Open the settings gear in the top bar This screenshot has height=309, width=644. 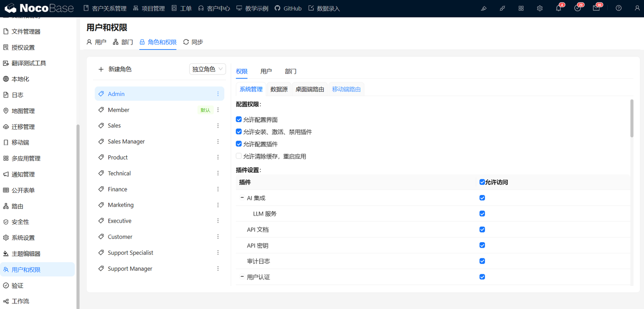pyautogui.click(x=539, y=8)
